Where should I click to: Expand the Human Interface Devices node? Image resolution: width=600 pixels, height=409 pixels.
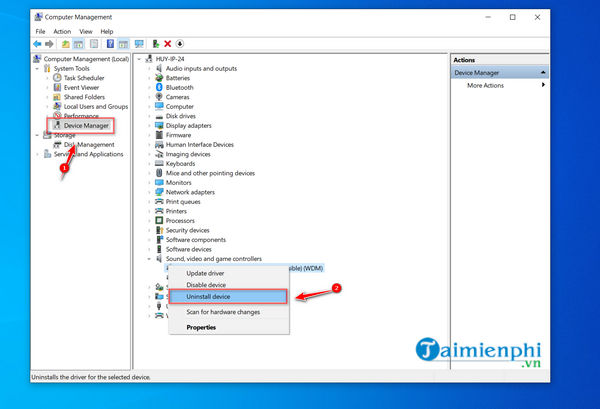(150, 145)
